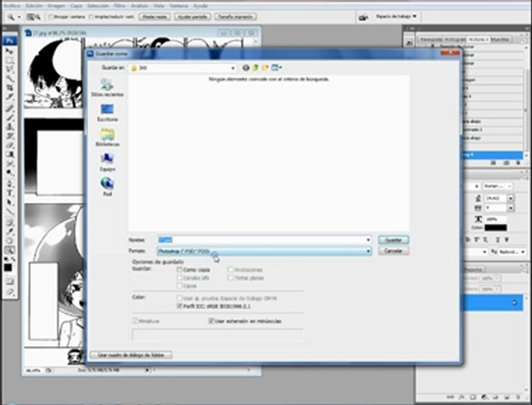Click the Nombre filename input field

click(x=264, y=240)
